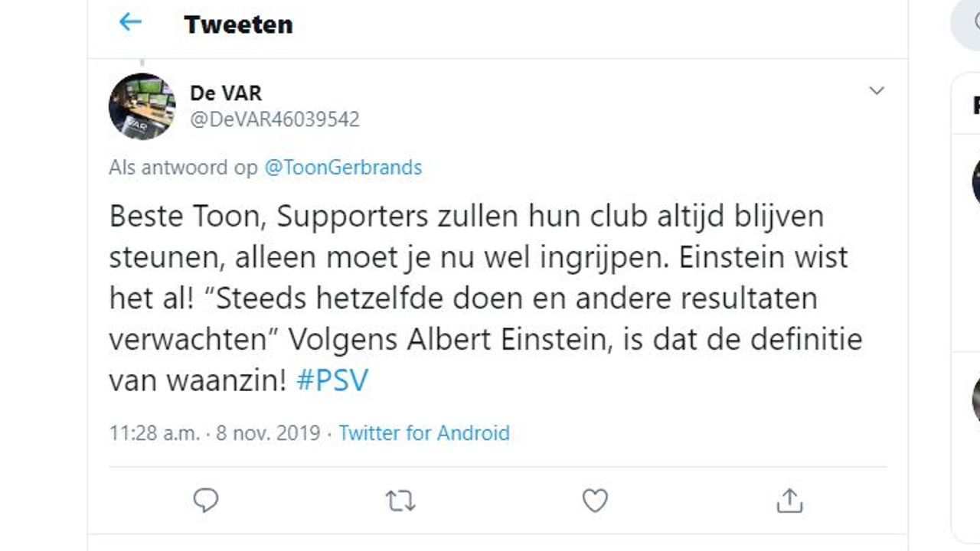
Task: Open the tweet options chevron menu
Action: [x=877, y=91]
